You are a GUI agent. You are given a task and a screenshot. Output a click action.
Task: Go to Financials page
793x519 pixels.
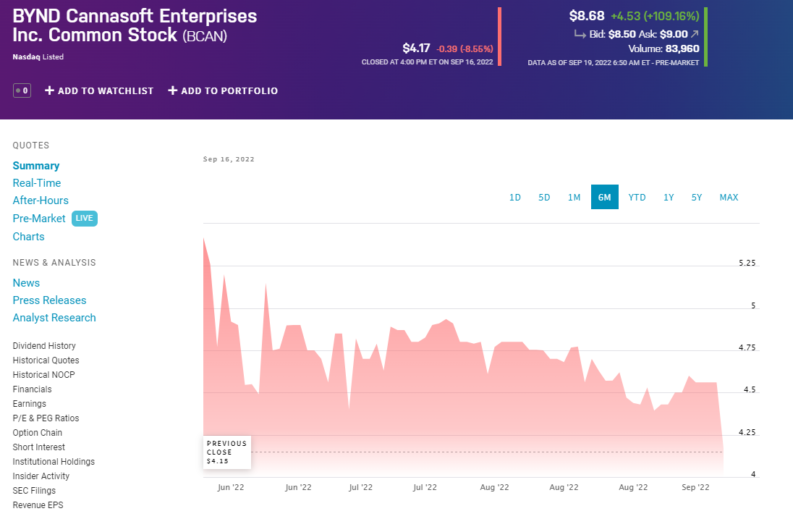(x=32, y=390)
